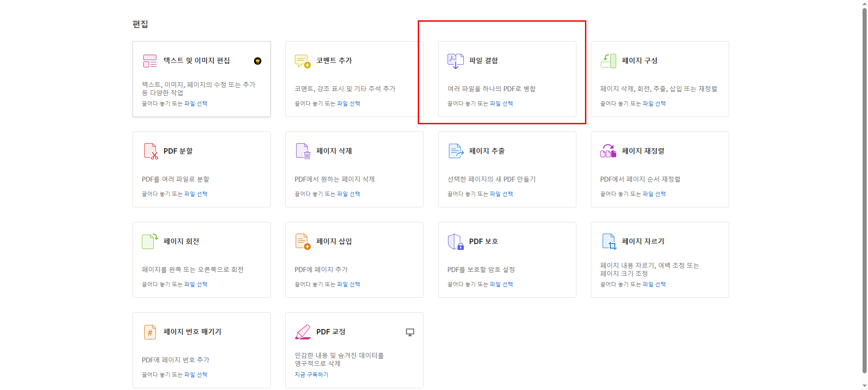The height and width of the screenshot is (390, 868).
Task: Click the 파일 결합 icon
Action: point(455,61)
